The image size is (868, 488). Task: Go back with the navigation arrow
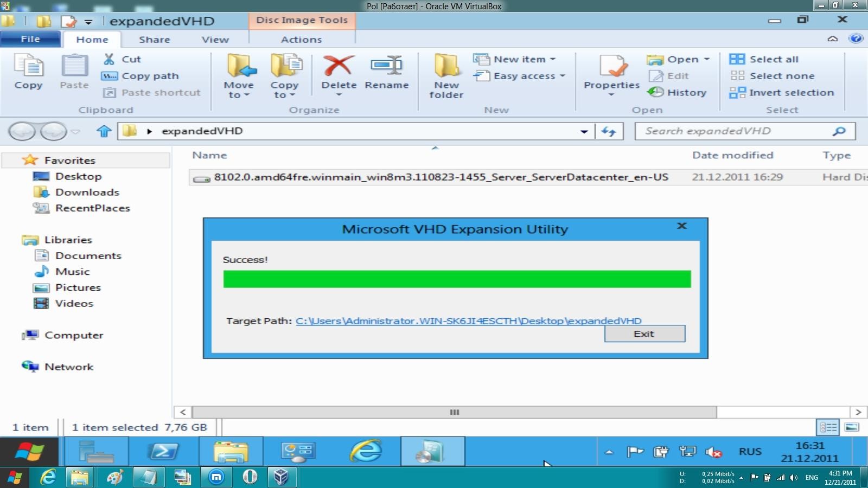[22, 131]
